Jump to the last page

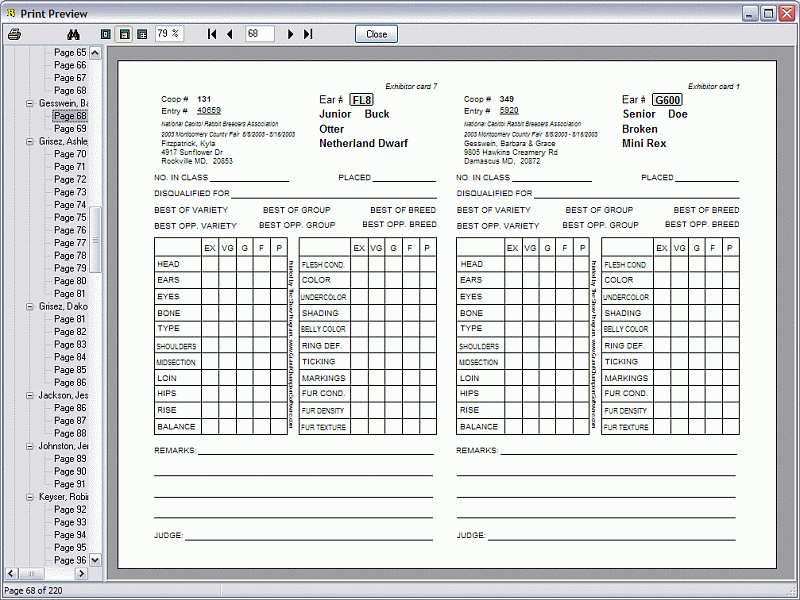[308, 34]
